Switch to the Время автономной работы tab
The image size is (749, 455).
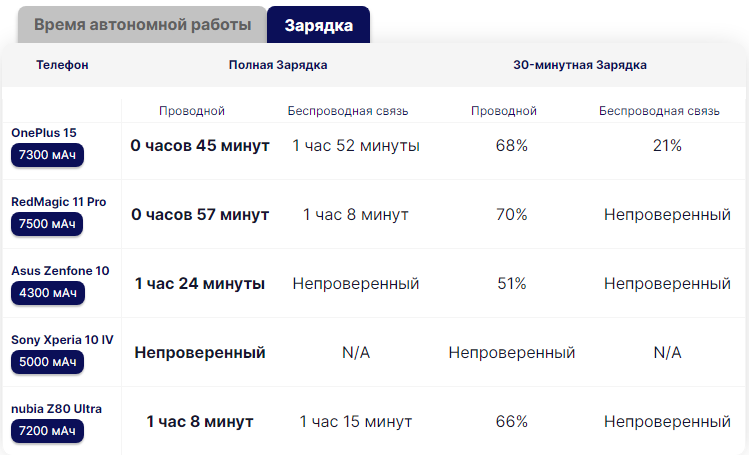(141, 25)
